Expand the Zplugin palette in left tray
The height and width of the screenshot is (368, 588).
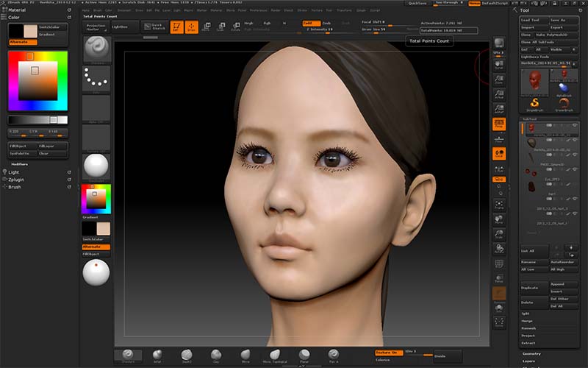(16, 180)
